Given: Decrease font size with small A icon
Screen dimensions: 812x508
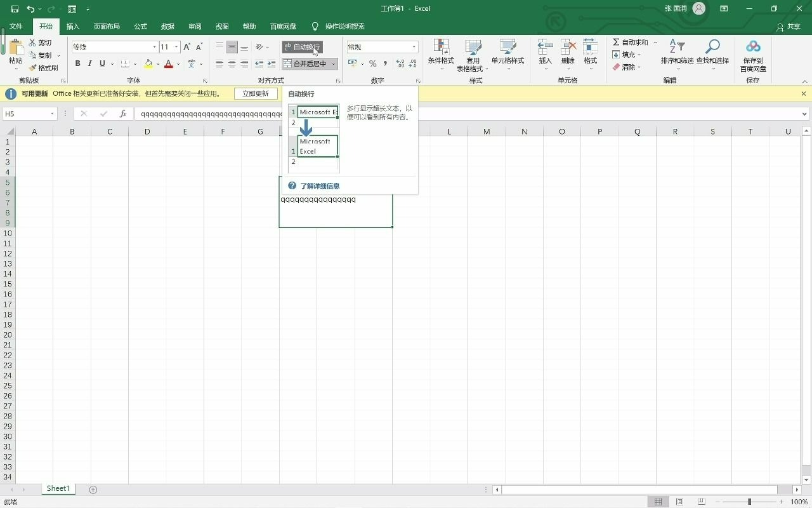Looking at the screenshot, I should 199,47.
